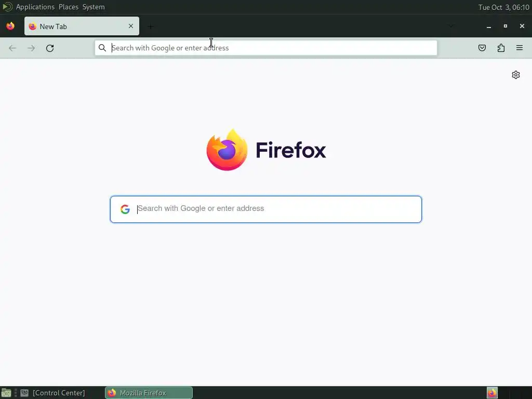
Task: Click the clock showing Tue Oct 3
Action: [503, 7]
